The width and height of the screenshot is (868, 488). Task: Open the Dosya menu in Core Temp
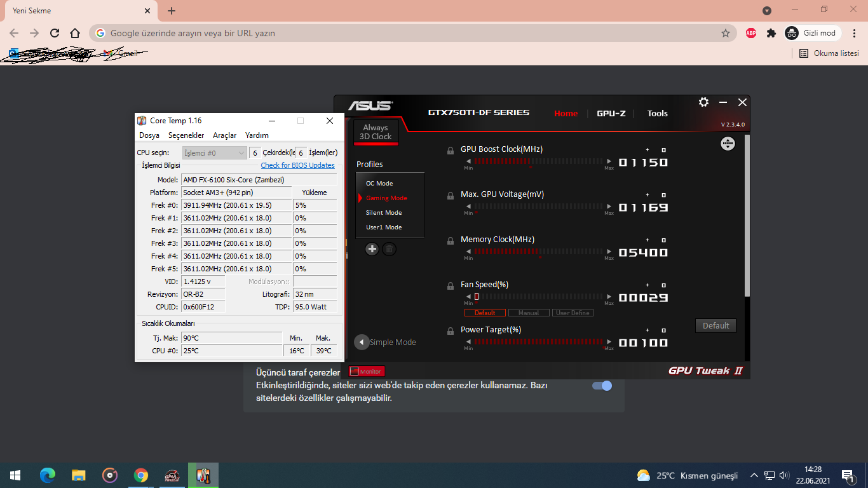click(x=149, y=135)
